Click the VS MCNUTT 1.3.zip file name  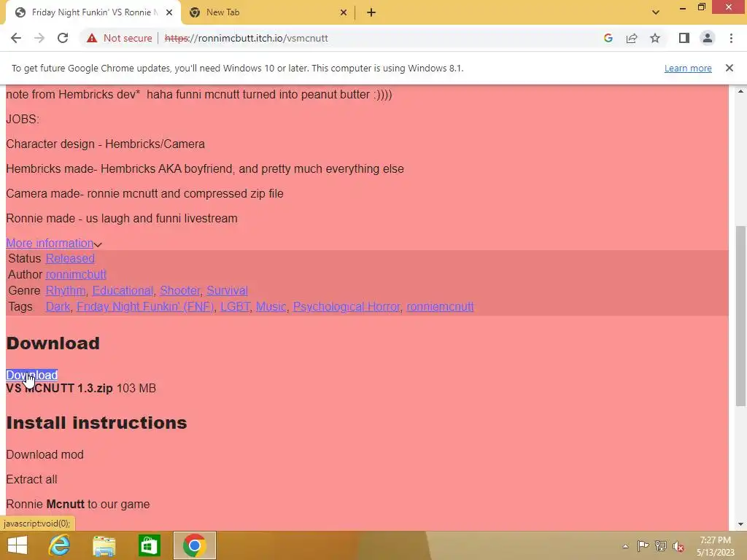pyautogui.click(x=59, y=389)
